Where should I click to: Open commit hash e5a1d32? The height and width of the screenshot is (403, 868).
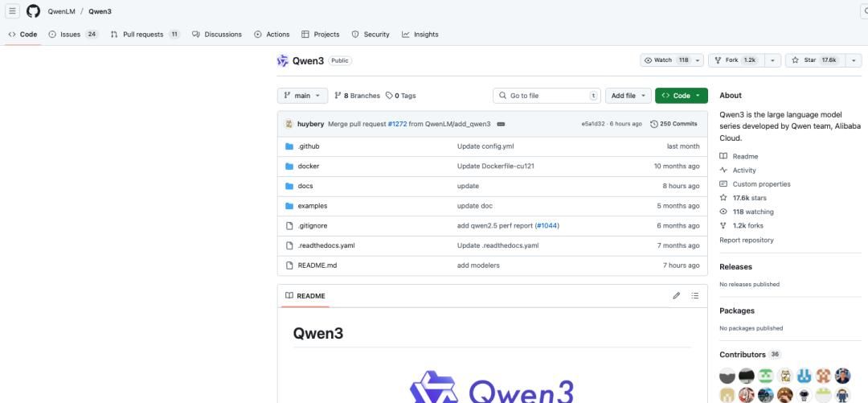pos(593,124)
